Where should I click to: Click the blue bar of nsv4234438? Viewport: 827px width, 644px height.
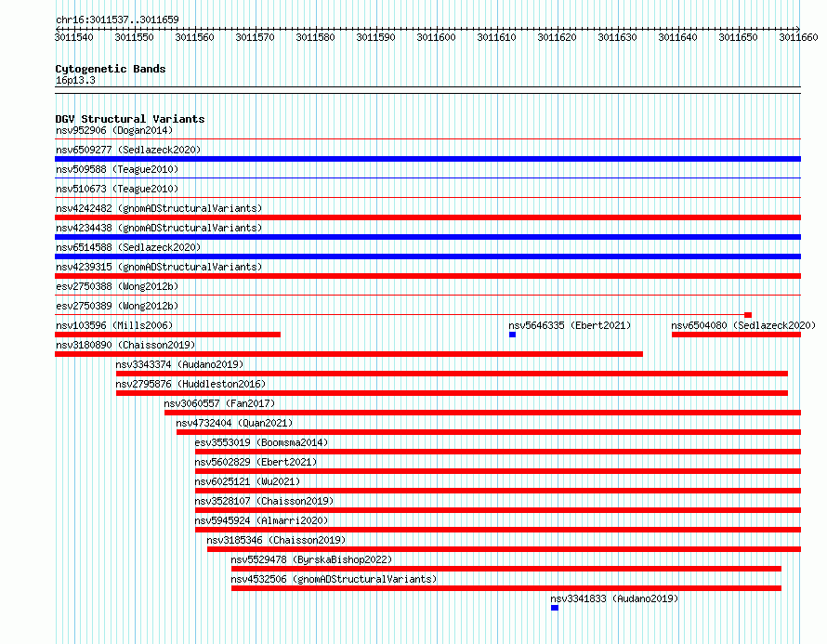427,237
